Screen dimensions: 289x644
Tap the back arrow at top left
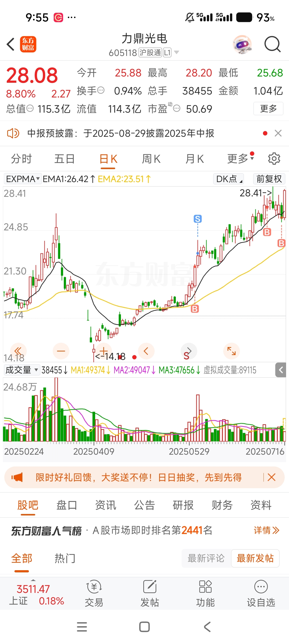11,44
